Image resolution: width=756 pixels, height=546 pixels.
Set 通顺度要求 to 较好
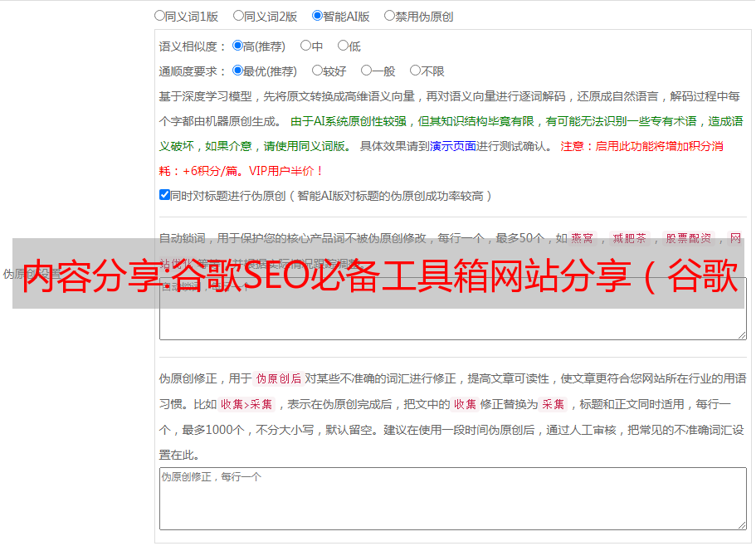(x=317, y=71)
